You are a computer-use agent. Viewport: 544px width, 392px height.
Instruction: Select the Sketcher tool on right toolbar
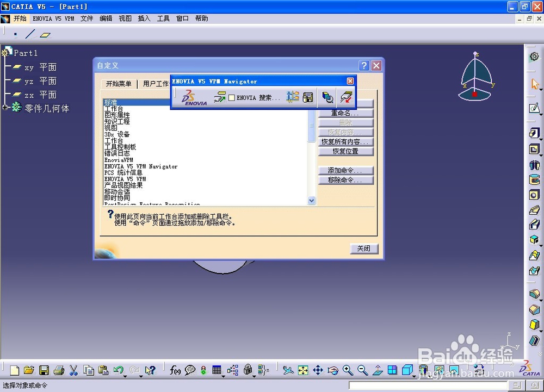tap(534, 108)
